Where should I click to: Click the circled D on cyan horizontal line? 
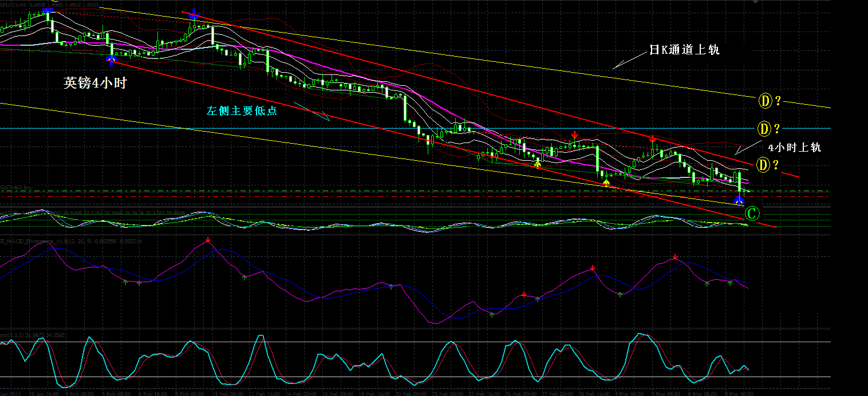764,128
